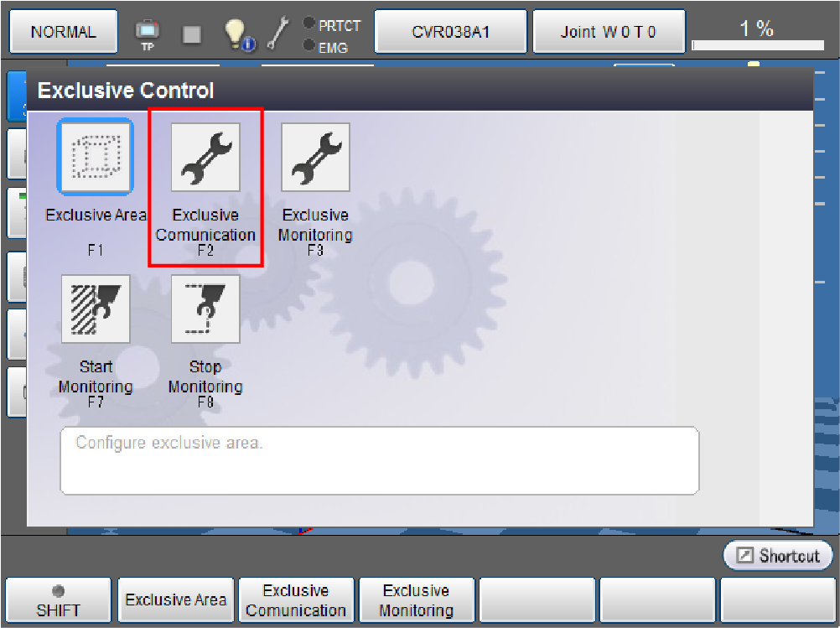Select the Exclusive Comunication F2 wrench icon
The height and width of the screenshot is (628, 840).
click(x=205, y=157)
